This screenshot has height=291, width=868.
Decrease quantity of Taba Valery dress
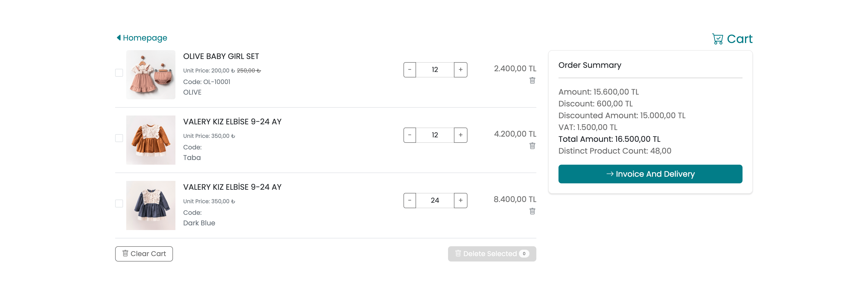[409, 135]
